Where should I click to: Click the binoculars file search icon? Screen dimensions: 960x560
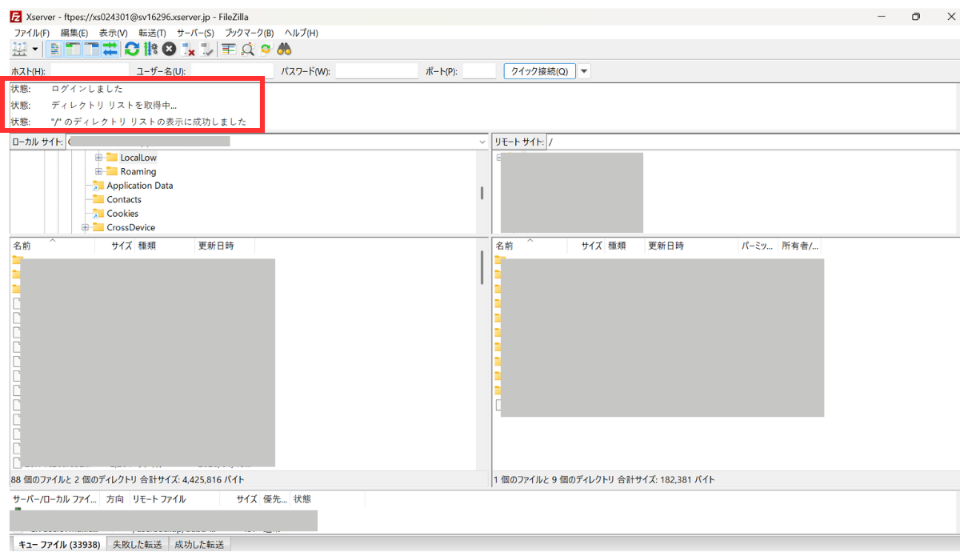click(284, 50)
